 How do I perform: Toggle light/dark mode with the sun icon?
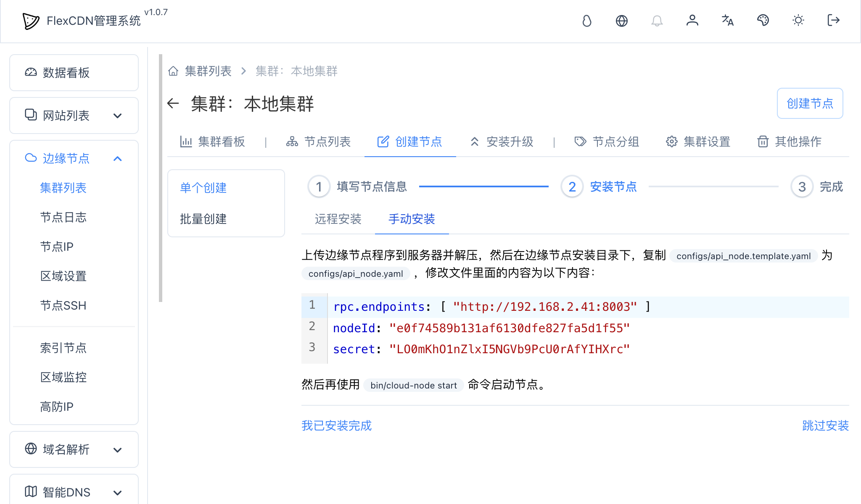(x=798, y=21)
